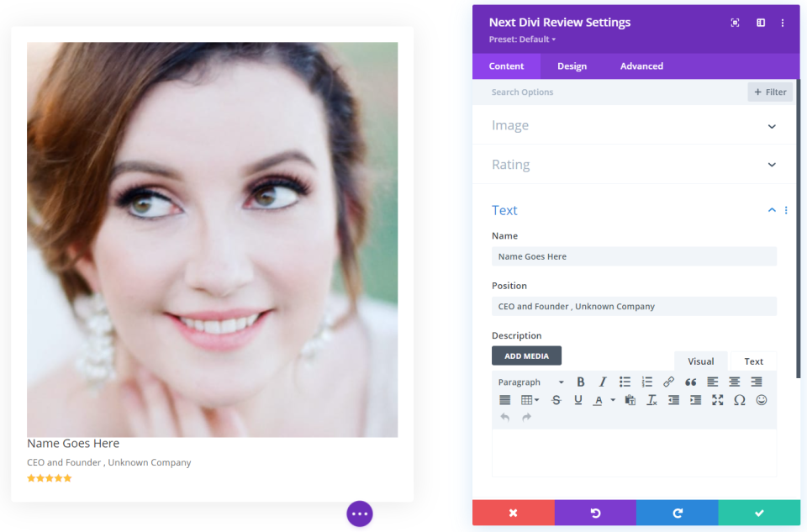Open Text section options menu
Screen dimensions: 807x532
786,210
